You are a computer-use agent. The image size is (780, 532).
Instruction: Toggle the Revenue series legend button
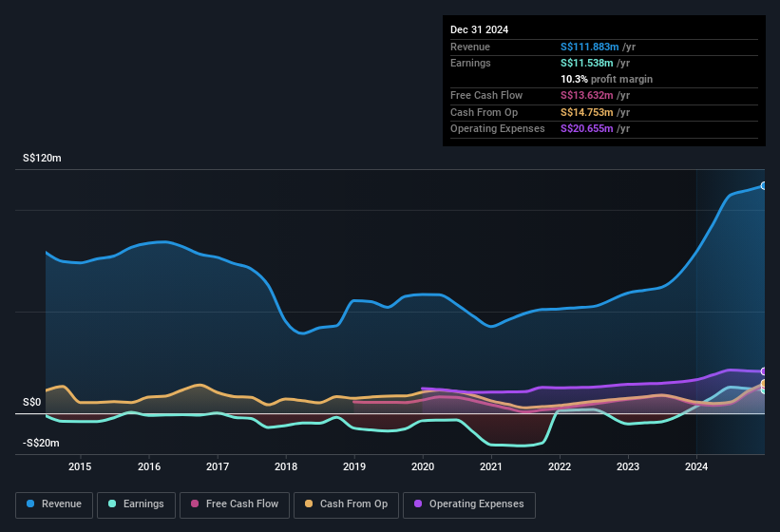54,503
